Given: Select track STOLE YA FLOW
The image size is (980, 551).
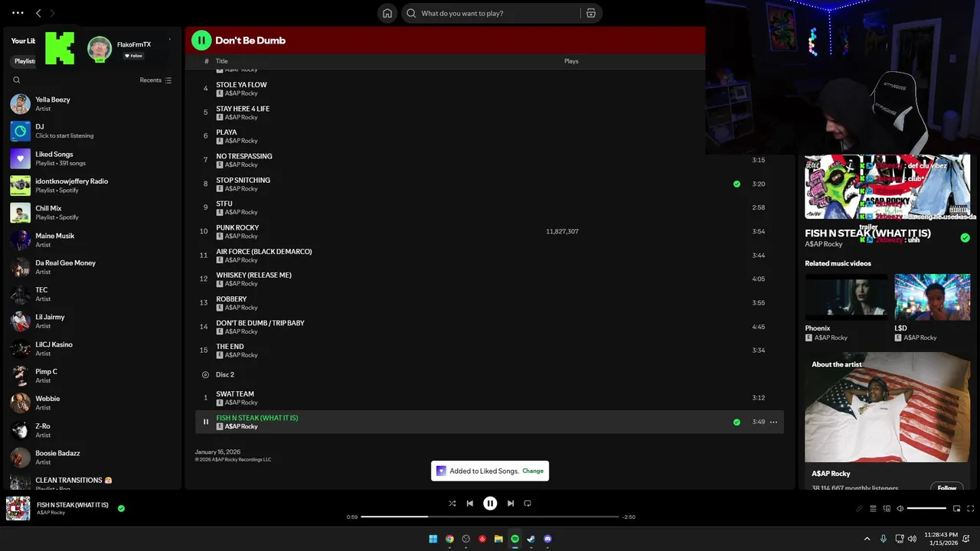Looking at the screenshot, I should tap(489, 89).
